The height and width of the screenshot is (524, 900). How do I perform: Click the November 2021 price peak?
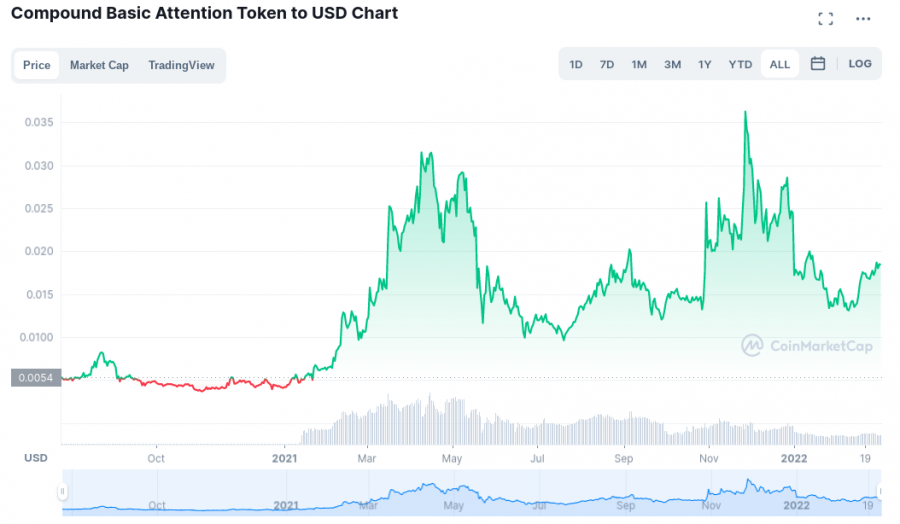[746, 113]
